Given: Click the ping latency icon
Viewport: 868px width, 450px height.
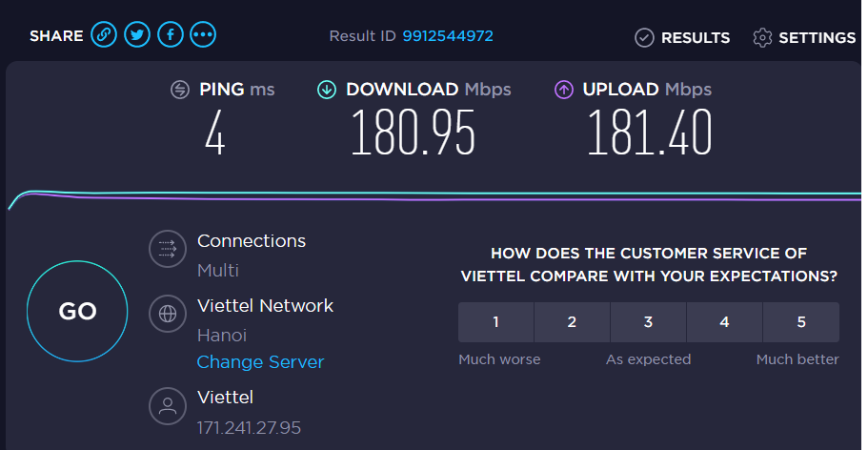Looking at the screenshot, I should tap(180, 90).
